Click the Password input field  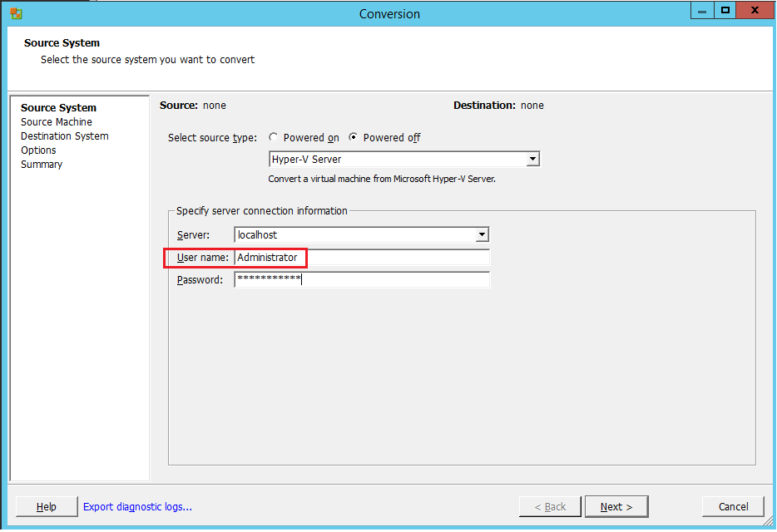click(362, 279)
